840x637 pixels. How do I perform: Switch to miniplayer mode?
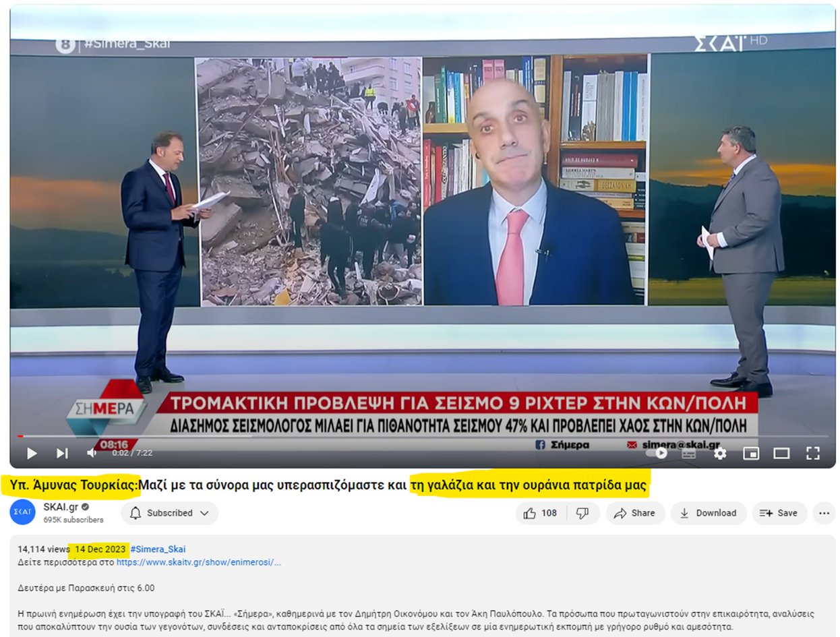(x=750, y=453)
